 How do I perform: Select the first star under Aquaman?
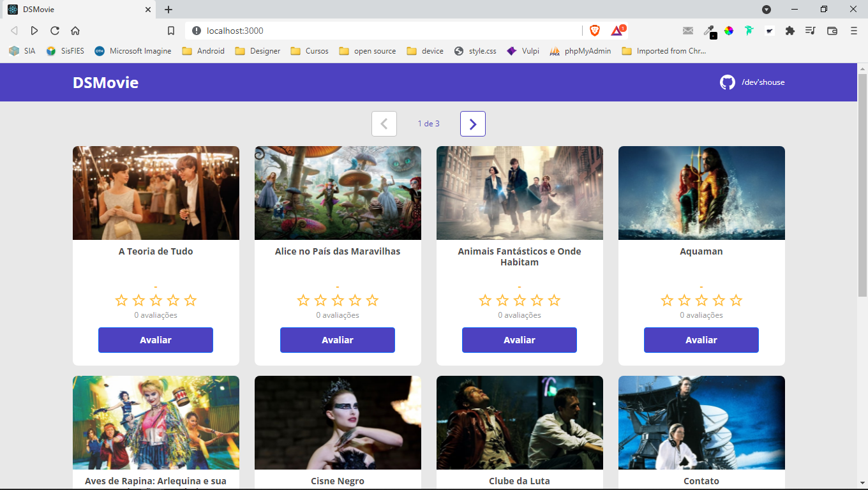coord(666,300)
